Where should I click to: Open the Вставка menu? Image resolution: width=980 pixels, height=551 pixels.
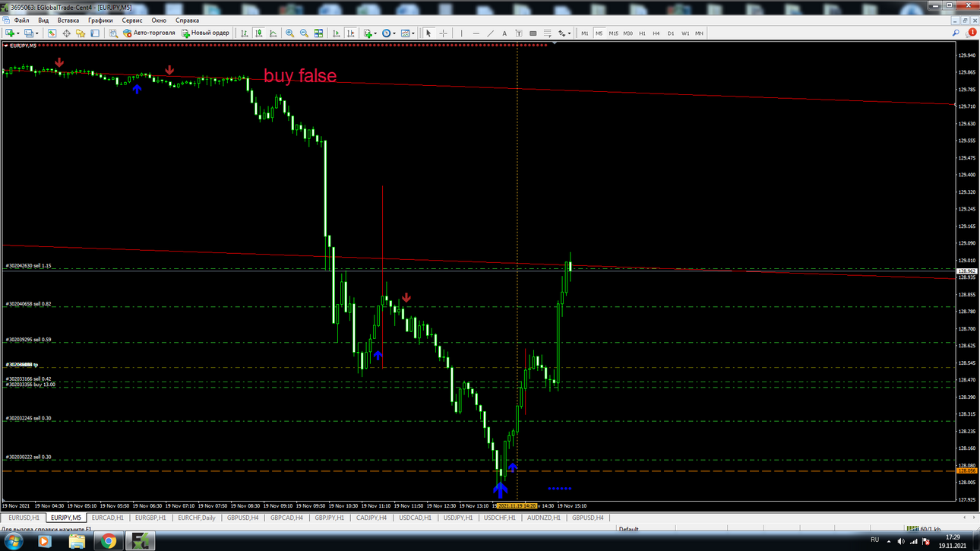68,21
